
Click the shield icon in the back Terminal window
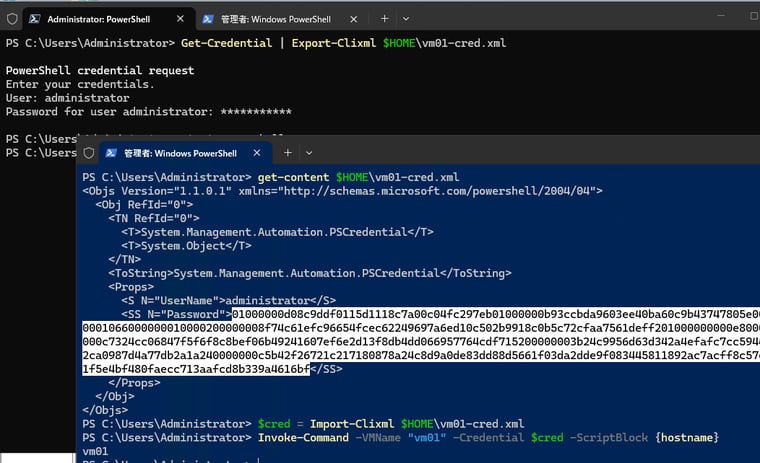12,19
